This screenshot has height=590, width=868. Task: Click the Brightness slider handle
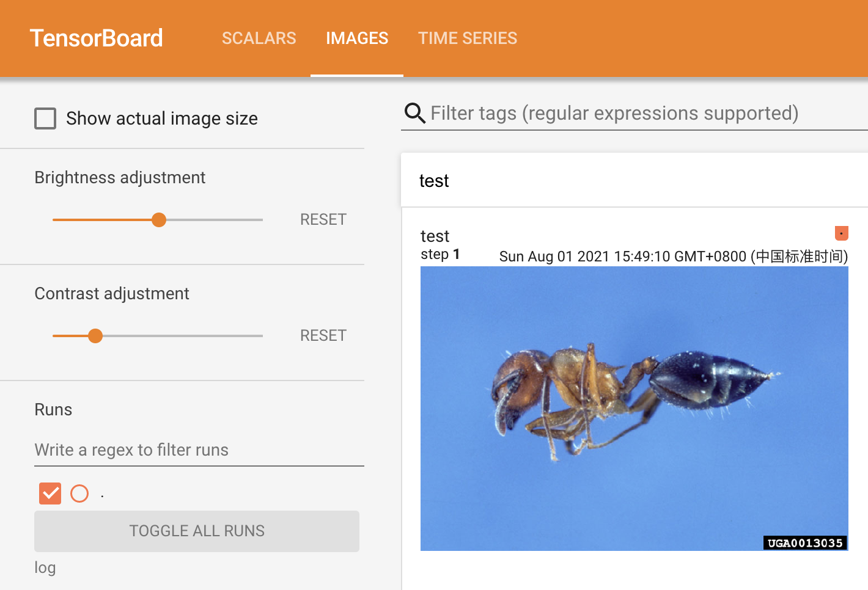tap(159, 220)
